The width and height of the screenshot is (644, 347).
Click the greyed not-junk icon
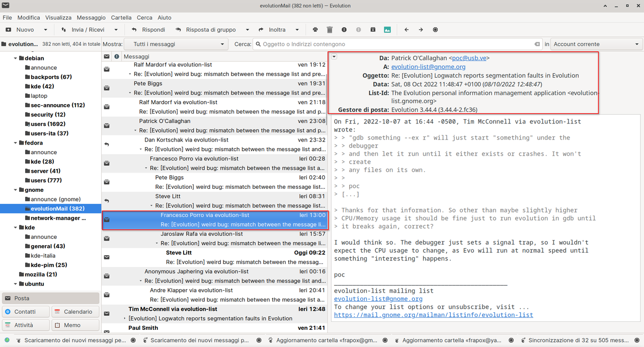[358, 30]
